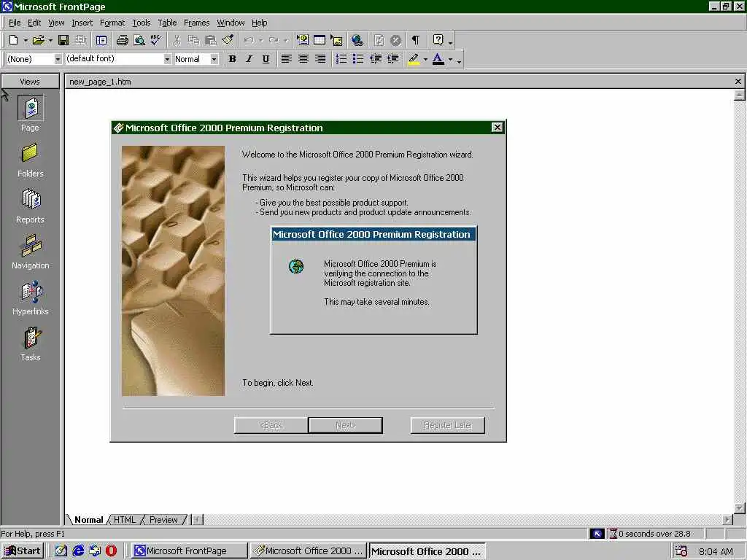Open the Insert menu

pyautogui.click(x=82, y=23)
